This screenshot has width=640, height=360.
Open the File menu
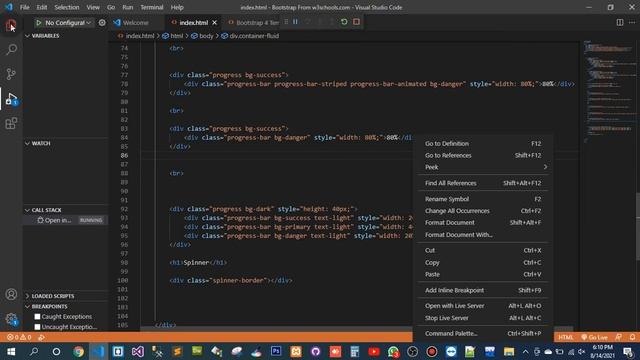24,7
